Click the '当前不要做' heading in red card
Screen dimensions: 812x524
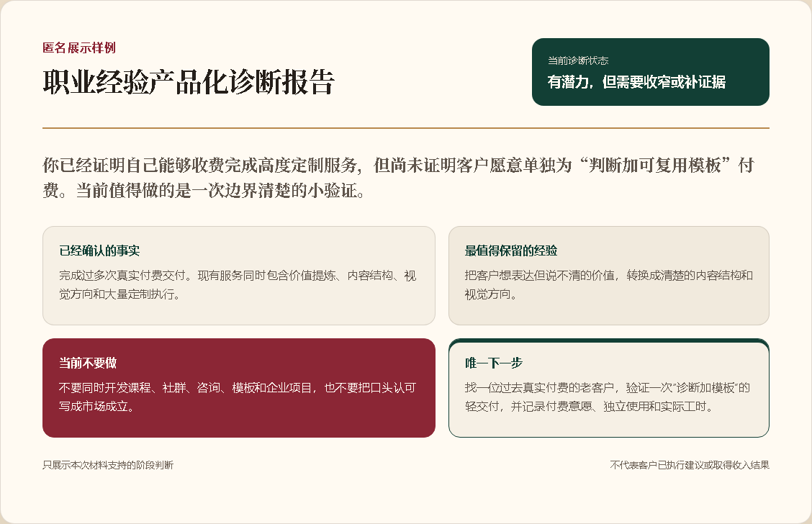pyautogui.click(x=88, y=363)
